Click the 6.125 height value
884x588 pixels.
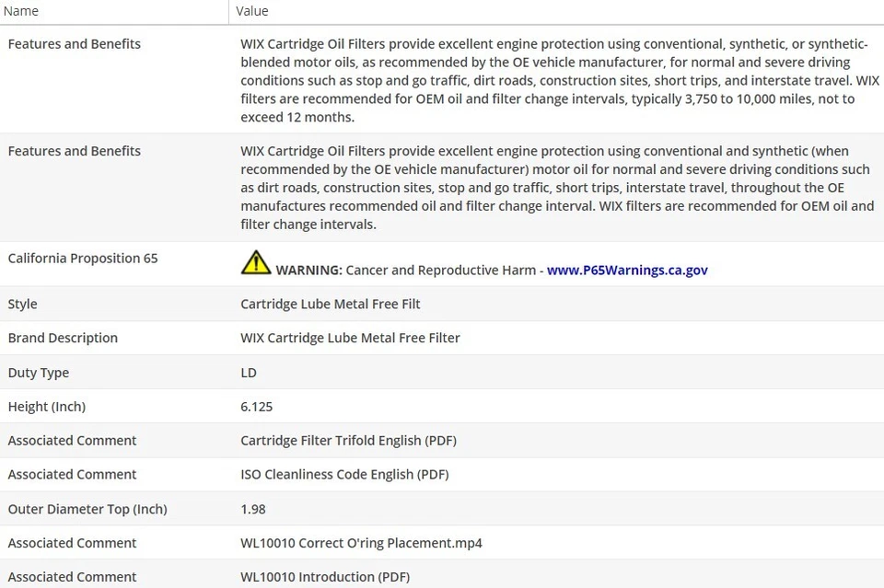click(257, 407)
